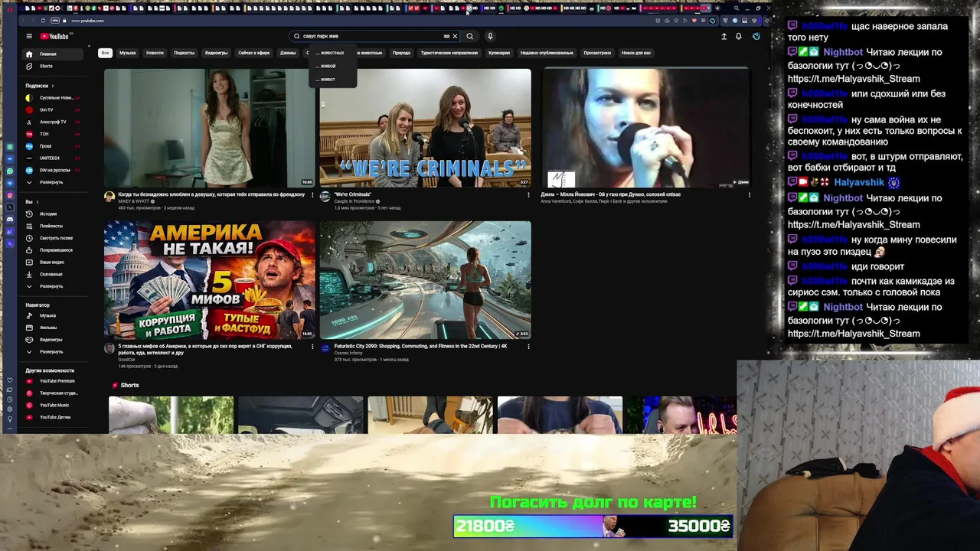Screen dimensions: 980x551
Task: Open the UNITED24 subscription channel
Action: [52, 158]
